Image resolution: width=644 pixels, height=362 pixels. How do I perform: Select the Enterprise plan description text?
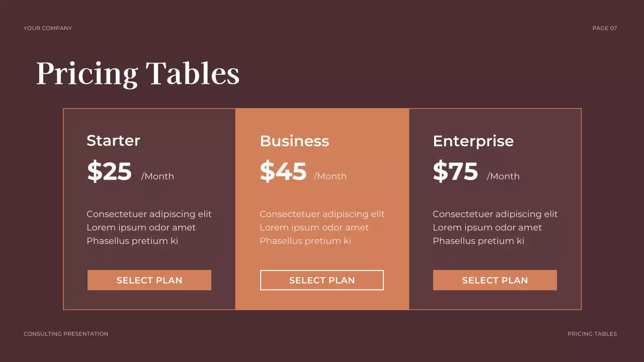(495, 227)
